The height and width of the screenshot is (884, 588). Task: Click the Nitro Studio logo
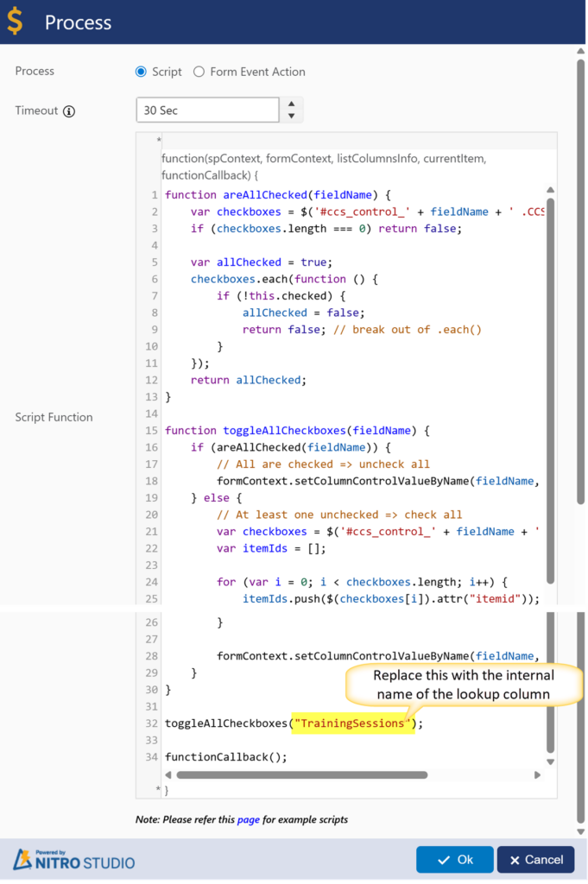point(73,859)
